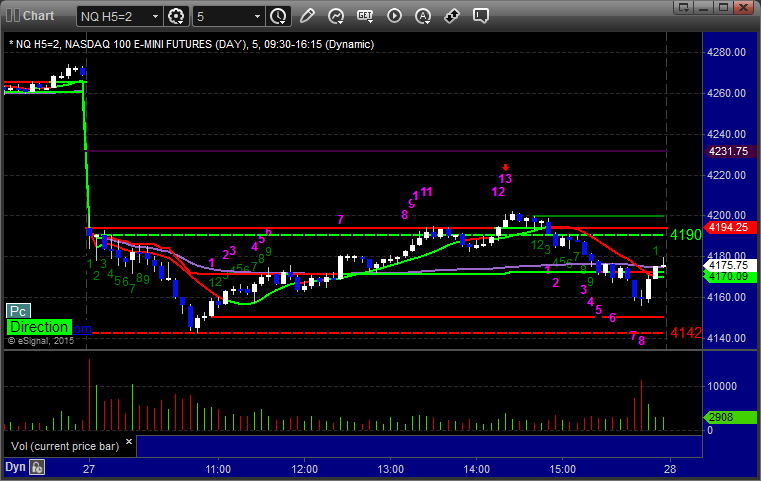761x481 pixels.
Task: Click the 12:00 time axis label
Action: [304, 469]
